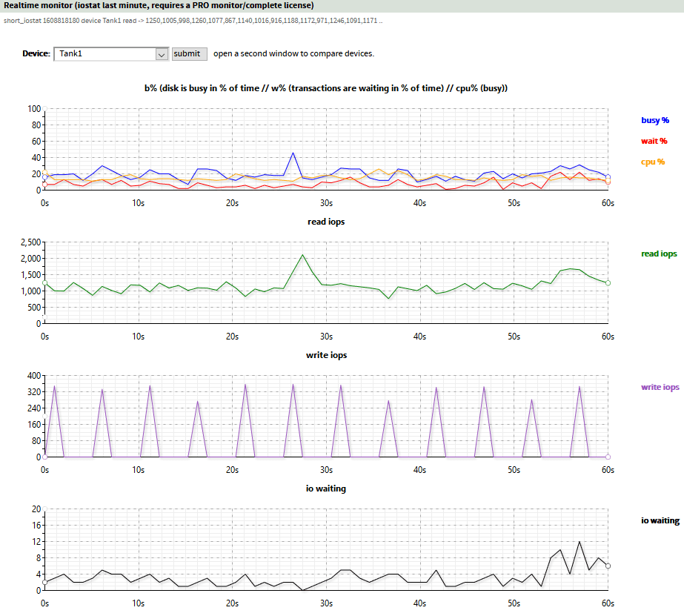Click 'open a second window to compare devices' text
This screenshot has height=616, width=684.
click(x=293, y=53)
